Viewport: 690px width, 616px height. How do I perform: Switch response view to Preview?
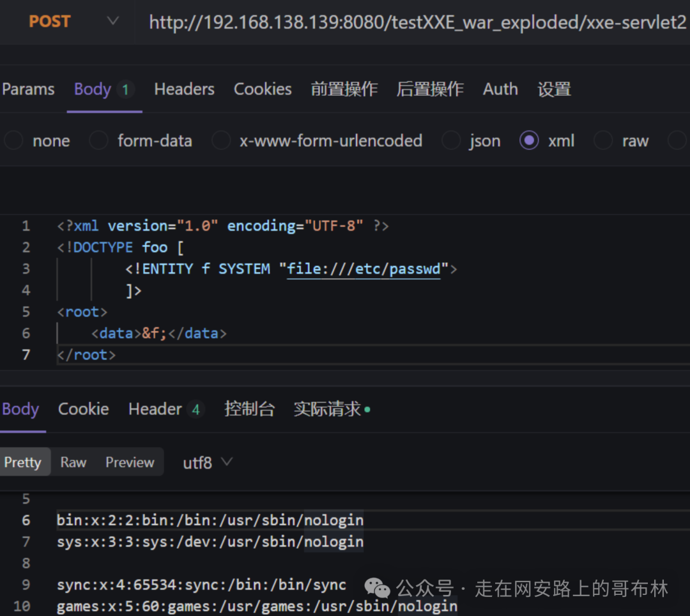click(x=130, y=462)
